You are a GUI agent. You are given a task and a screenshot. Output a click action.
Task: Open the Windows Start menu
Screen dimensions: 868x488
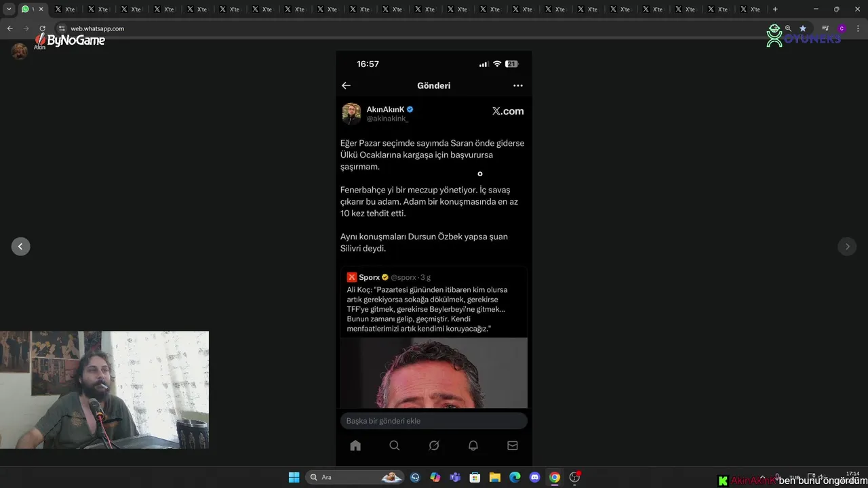(294, 477)
